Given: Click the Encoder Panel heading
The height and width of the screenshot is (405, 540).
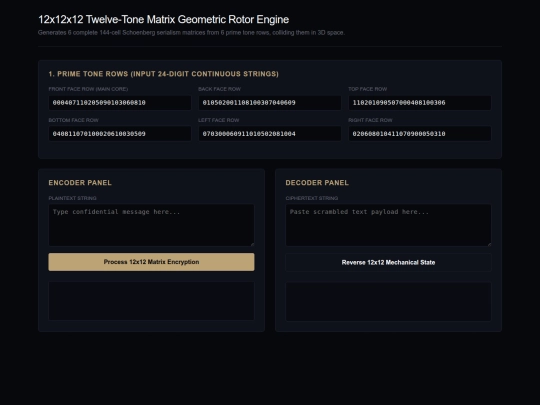Looking at the screenshot, I should click(80, 183).
